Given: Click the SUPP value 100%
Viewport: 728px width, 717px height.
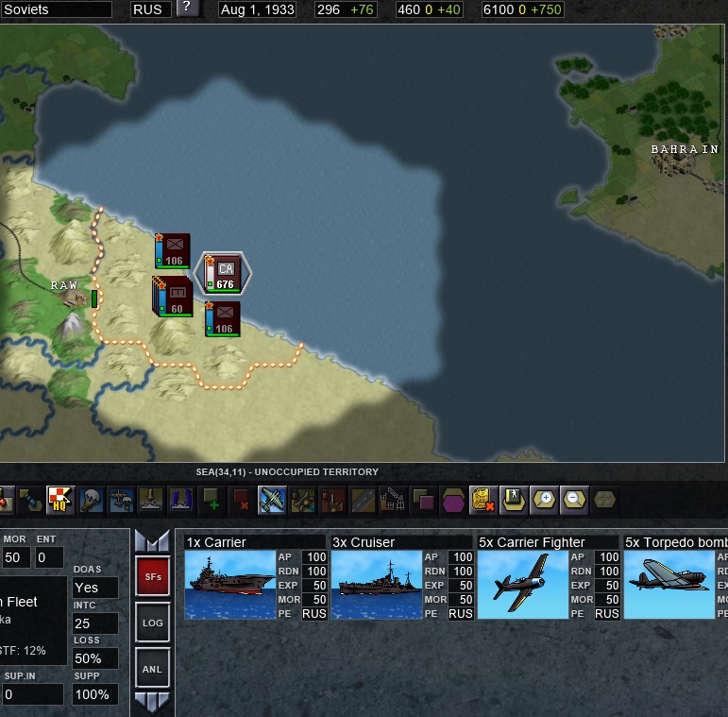Looking at the screenshot, I should (x=95, y=694).
